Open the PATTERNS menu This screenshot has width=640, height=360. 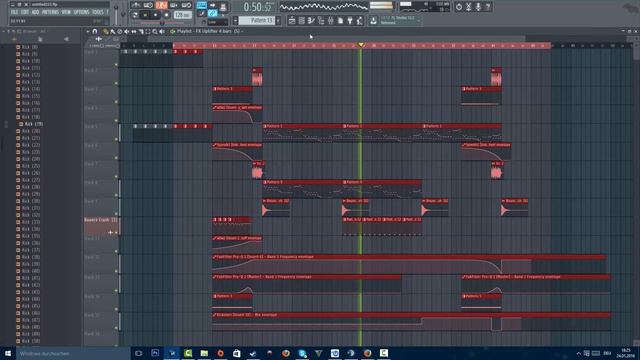[50, 12]
